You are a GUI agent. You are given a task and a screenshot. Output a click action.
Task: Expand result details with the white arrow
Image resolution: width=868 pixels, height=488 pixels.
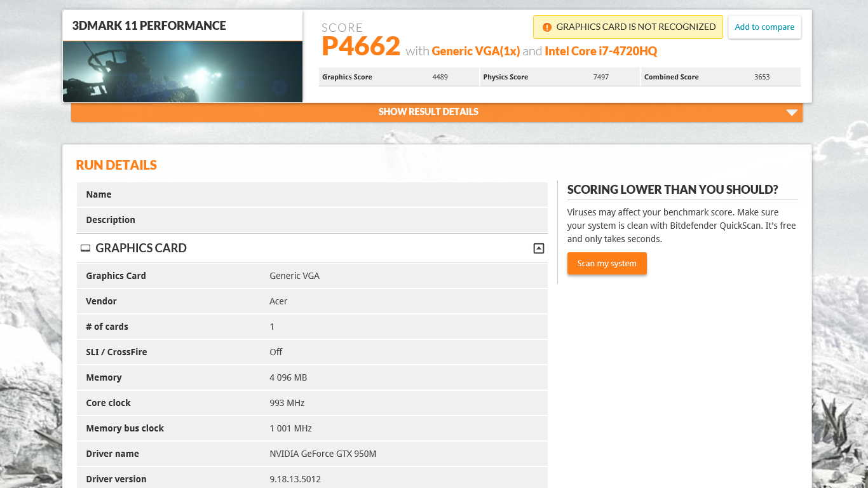(x=792, y=112)
